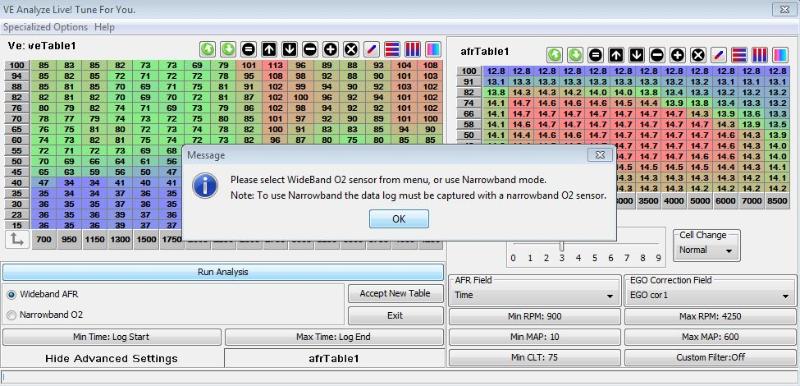Open the Cell Change Normal dropdown

click(707, 250)
